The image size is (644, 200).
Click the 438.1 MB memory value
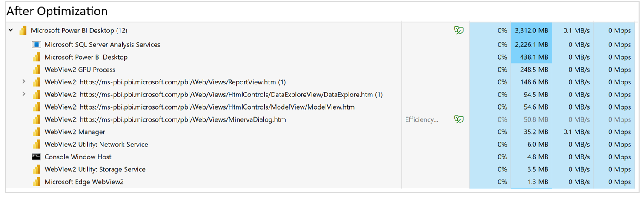[534, 57]
